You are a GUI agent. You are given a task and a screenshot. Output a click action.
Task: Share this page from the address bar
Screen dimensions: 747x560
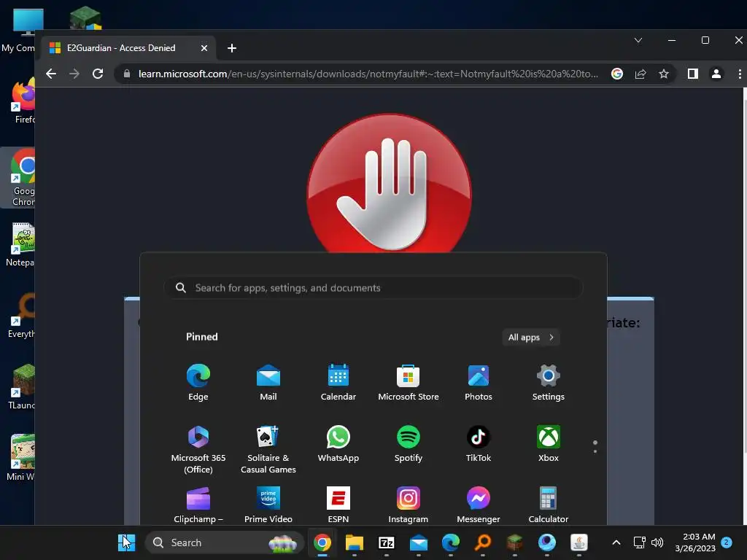(x=640, y=74)
